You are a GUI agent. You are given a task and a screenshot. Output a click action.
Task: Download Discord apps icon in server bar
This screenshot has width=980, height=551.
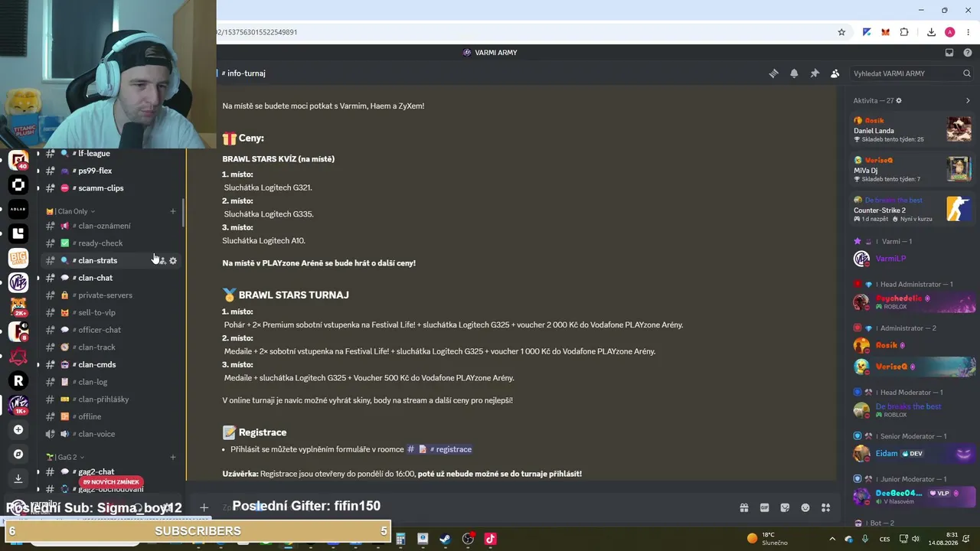(18, 478)
